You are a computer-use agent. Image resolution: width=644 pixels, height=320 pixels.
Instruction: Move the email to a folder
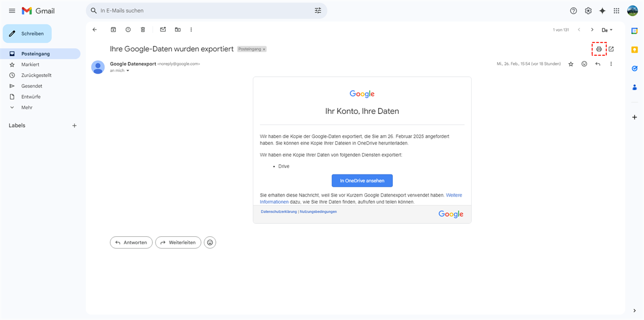pos(178,30)
